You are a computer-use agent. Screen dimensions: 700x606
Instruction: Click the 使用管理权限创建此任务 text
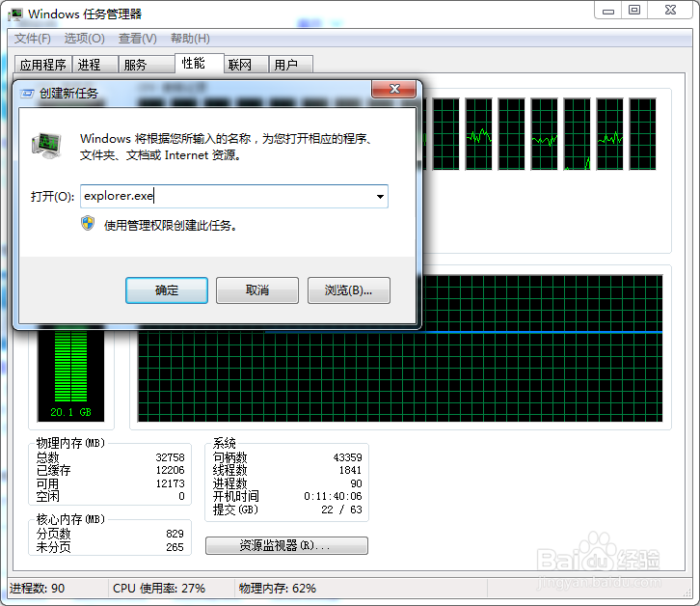coord(170,226)
